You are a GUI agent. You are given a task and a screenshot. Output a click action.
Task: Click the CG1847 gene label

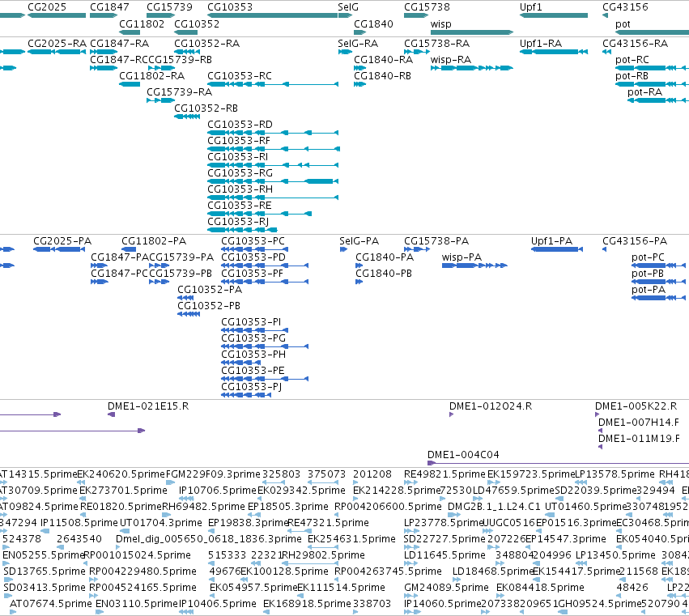click(x=109, y=7)
